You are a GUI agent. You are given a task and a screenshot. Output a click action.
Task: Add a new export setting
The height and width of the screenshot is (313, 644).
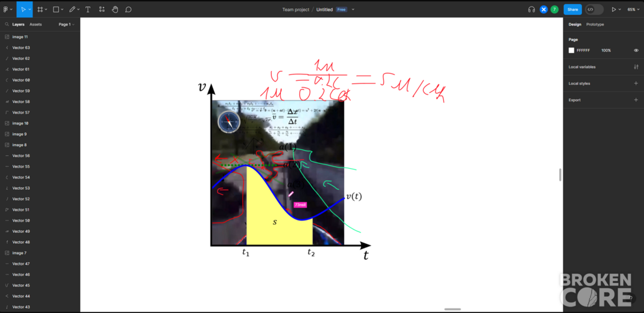[x=636, y=100]
